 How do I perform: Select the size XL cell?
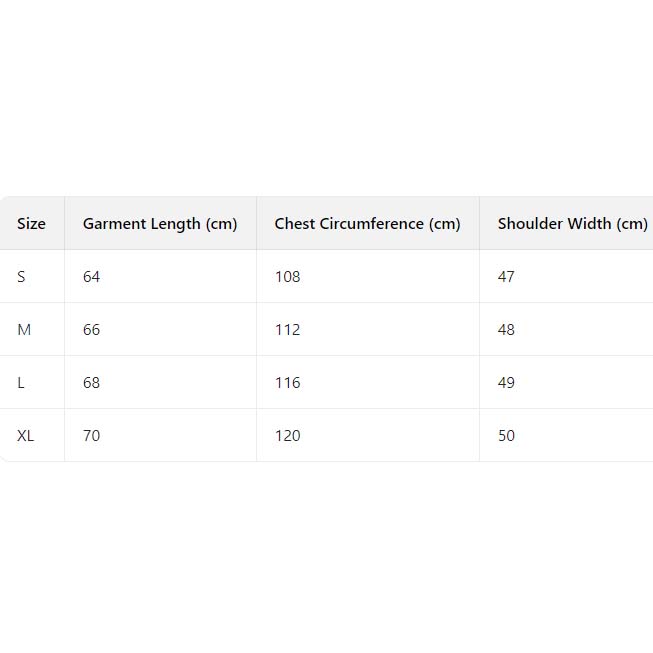(26, 436)
